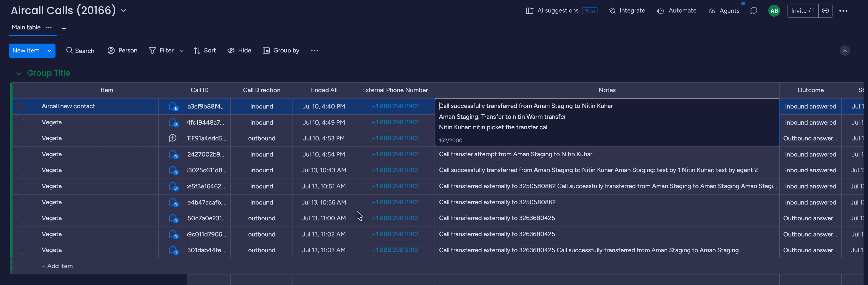868x285 pixels.
Task: Open updates for Vegeta Jul 13, 10:51 AM row
Action: click(x=173, y=186)
